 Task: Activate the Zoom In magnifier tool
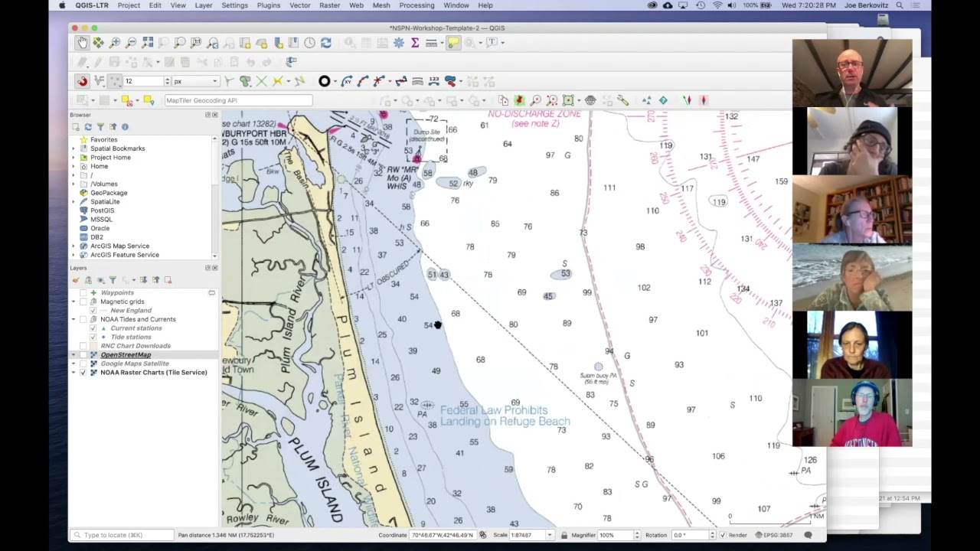coord(115,43)
